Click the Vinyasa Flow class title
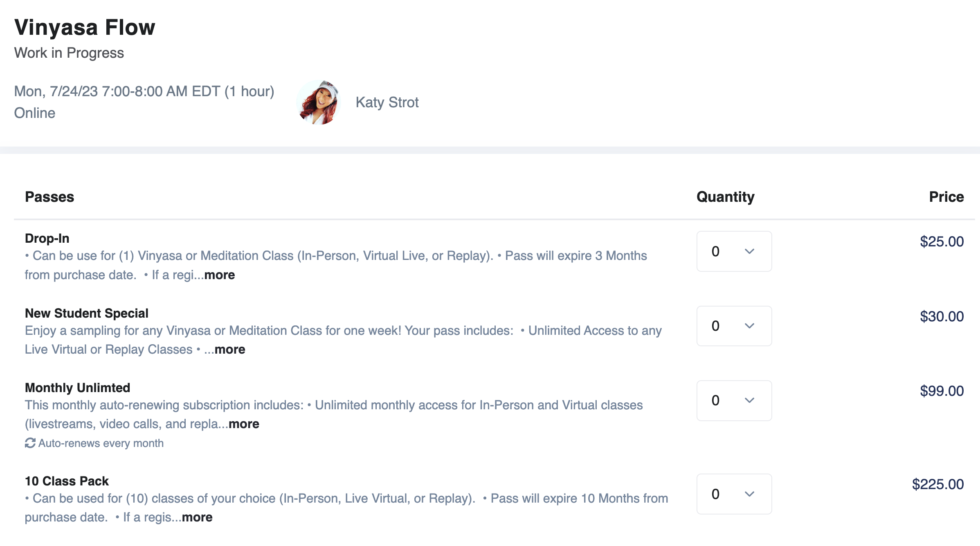This screenshot has height=546, width=980. [85, 27]
